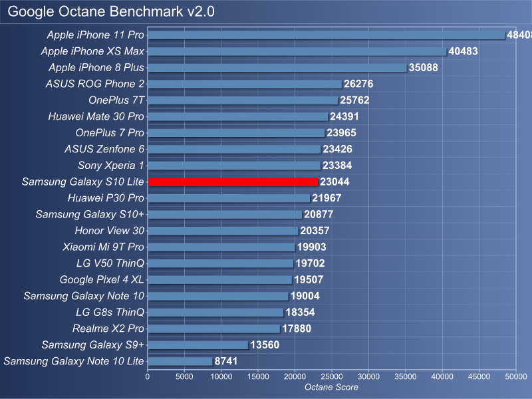Screen dimensions: 532x399
Task: Click the "10000" axis tick label
Action: click(x=221, y=376)
